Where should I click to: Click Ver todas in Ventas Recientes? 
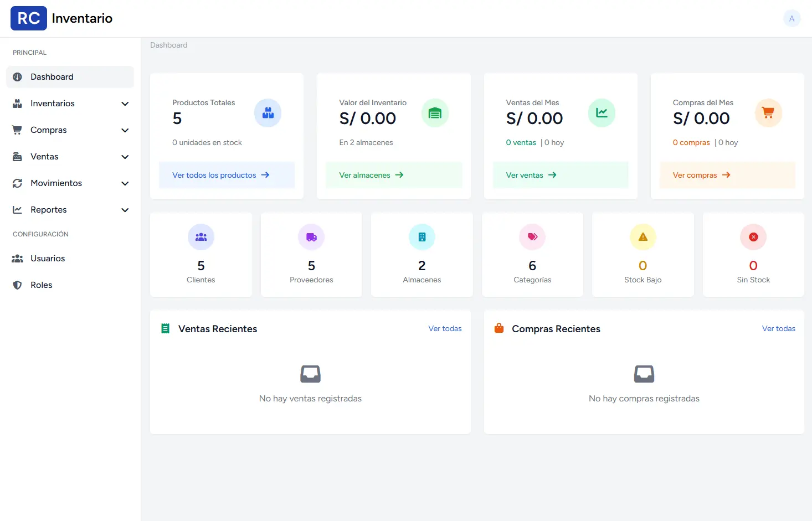(445, 328)
